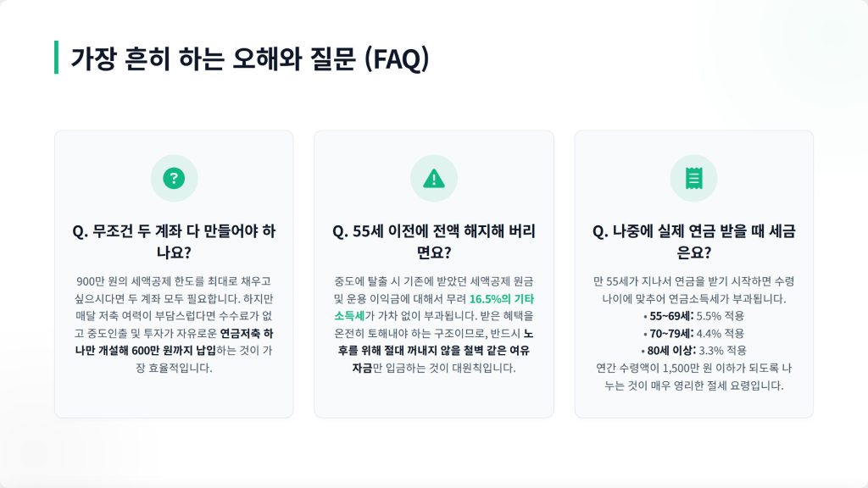Click the receipt document icon

coord(693,178)
